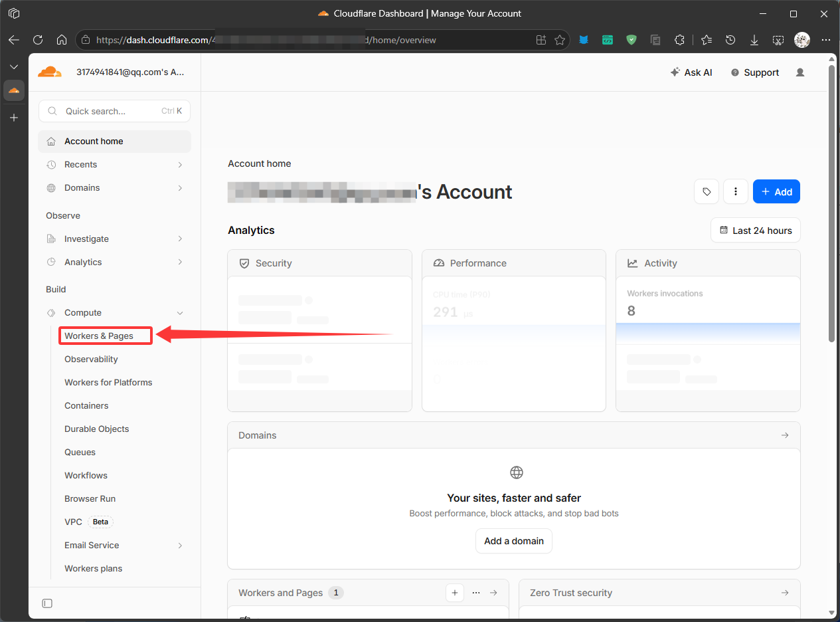Screen dimensions: 840x622
Task: Open browser downloads icon
Action: coord(754,40)
